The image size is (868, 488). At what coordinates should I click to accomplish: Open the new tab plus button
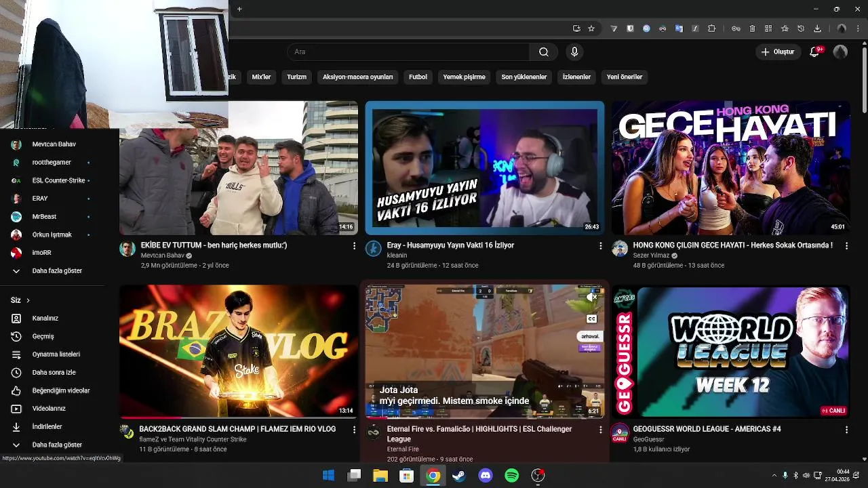point(239,9)
